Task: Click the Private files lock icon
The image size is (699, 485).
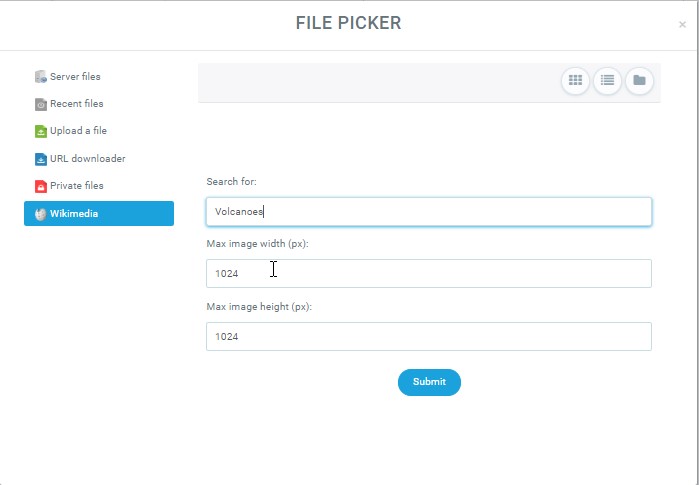Action: [41, 186]
